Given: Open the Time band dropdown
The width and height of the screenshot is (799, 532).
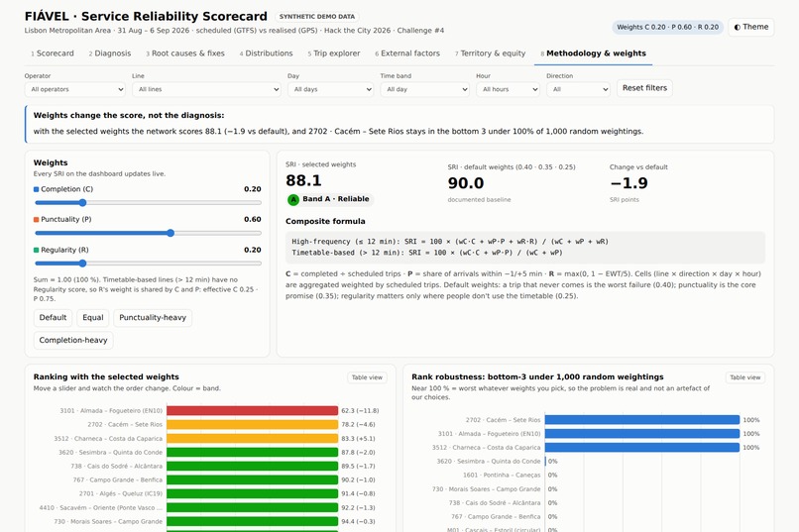Looking at the screenshot, I should tap(424, 89).
